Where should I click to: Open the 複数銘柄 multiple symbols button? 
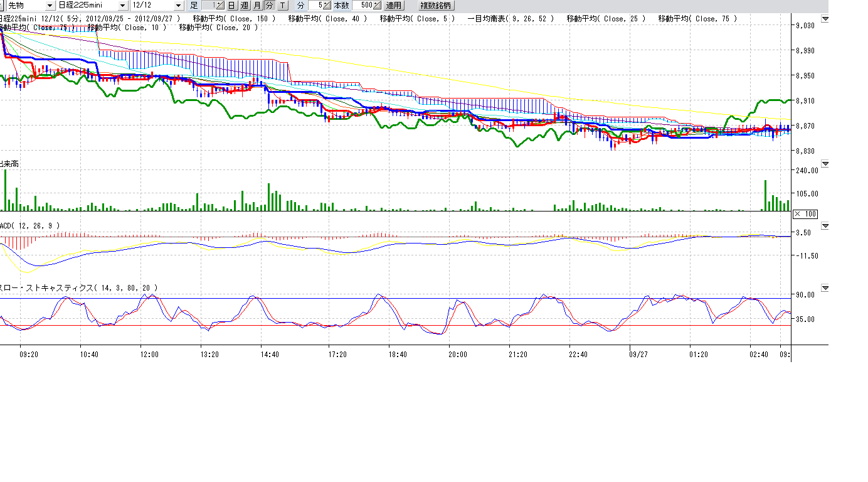pos(436,6)
